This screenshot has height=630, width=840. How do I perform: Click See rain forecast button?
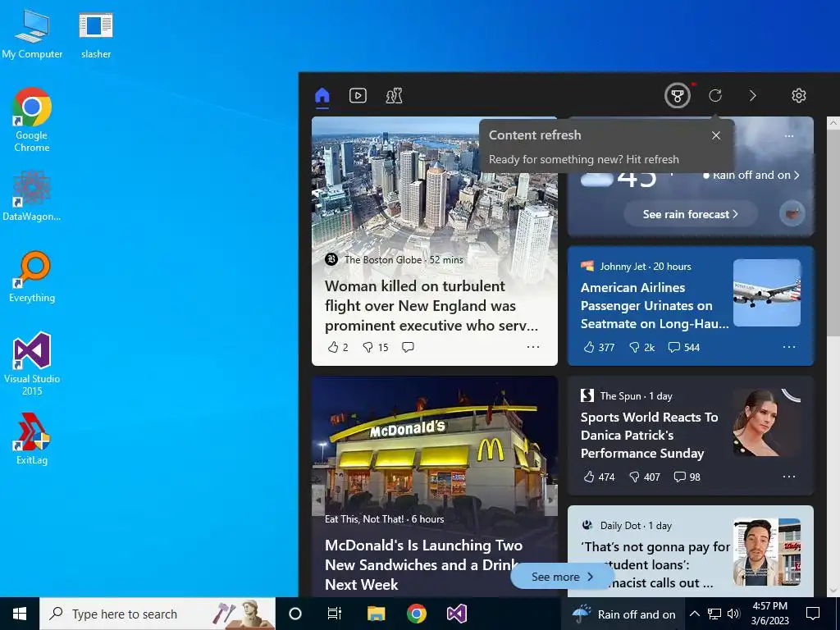click(690, 214)
